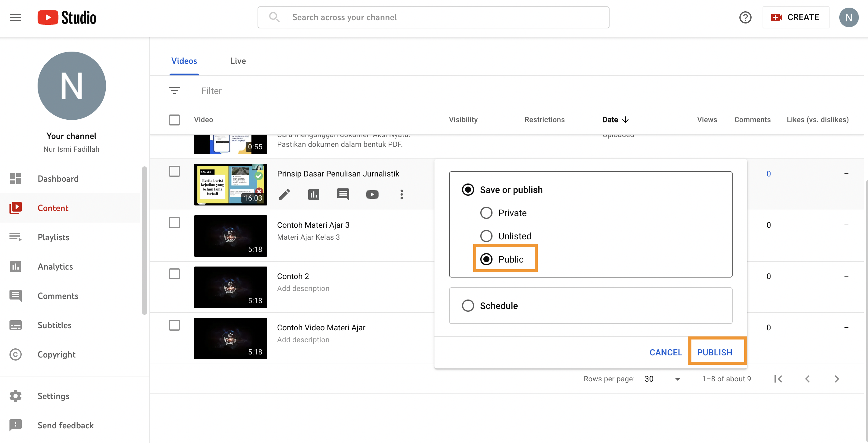Viewport: 868px width, 443px height.
Task: Open Analytics in the sidebar
Action: pos(55,266)
